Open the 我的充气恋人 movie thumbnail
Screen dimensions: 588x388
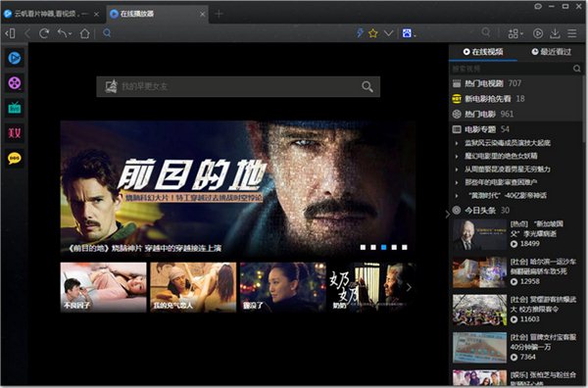click(x=193, y=287)
